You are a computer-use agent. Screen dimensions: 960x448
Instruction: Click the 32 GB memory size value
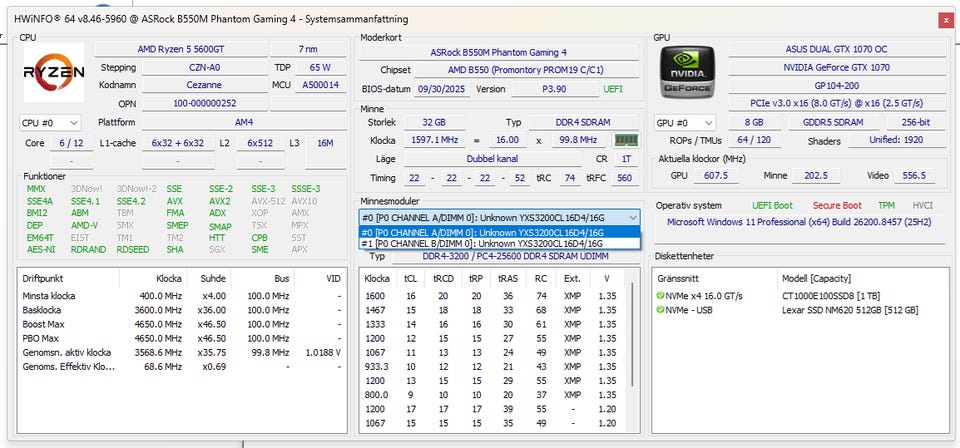[x=433, y=122]
